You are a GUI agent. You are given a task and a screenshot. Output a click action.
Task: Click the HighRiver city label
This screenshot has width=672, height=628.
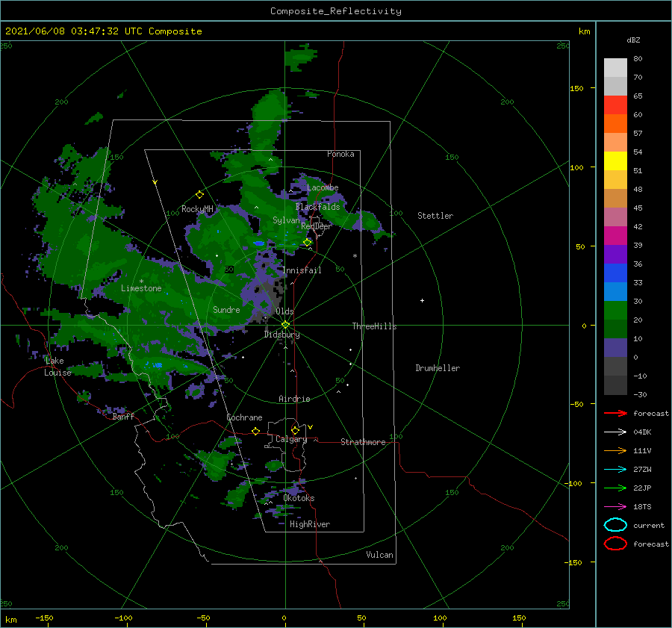(x=310, y=524)
